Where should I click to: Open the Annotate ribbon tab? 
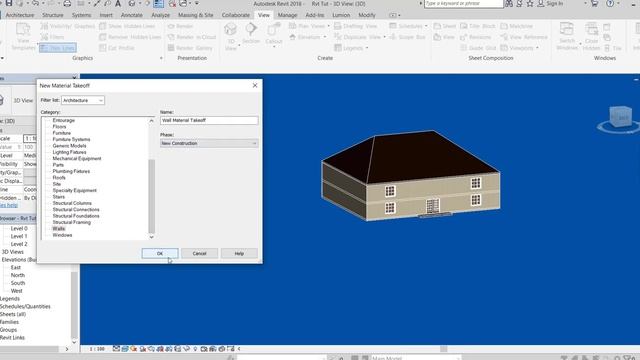(x=131, y=15)
